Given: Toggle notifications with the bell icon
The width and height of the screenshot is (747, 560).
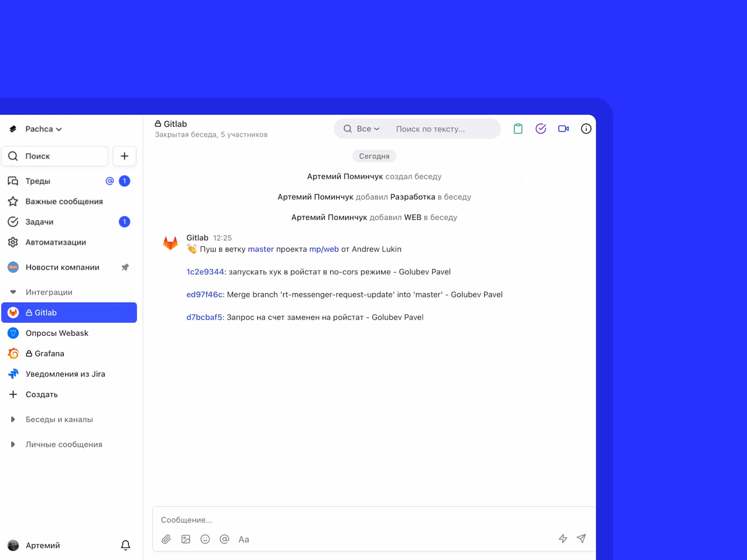Looking at the screenshot, I should coord(125,545).
